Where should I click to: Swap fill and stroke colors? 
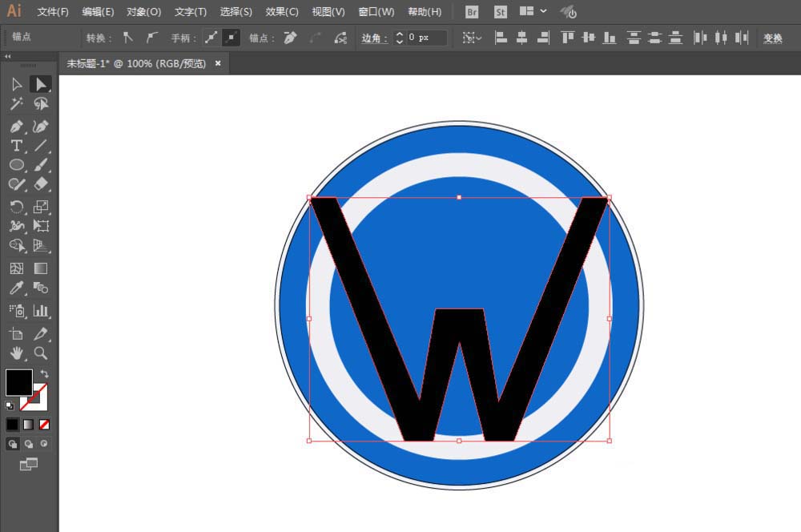[44, 374]
